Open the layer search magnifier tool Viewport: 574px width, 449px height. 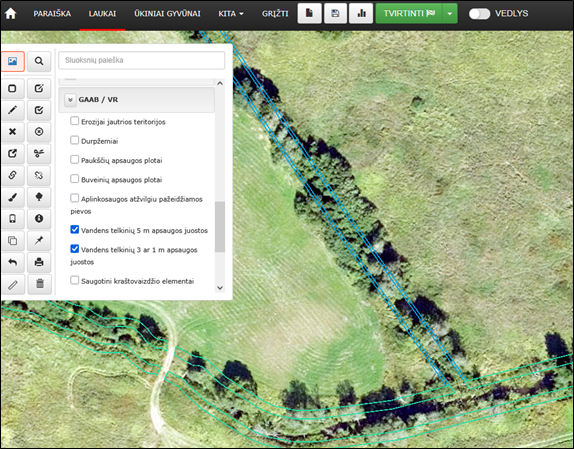click(x=39, y=61)
